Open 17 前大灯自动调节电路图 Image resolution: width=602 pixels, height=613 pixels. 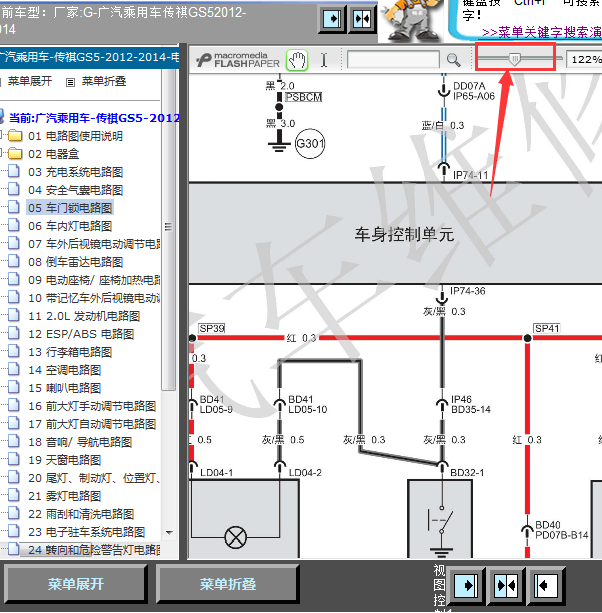(x=92, y=424)
